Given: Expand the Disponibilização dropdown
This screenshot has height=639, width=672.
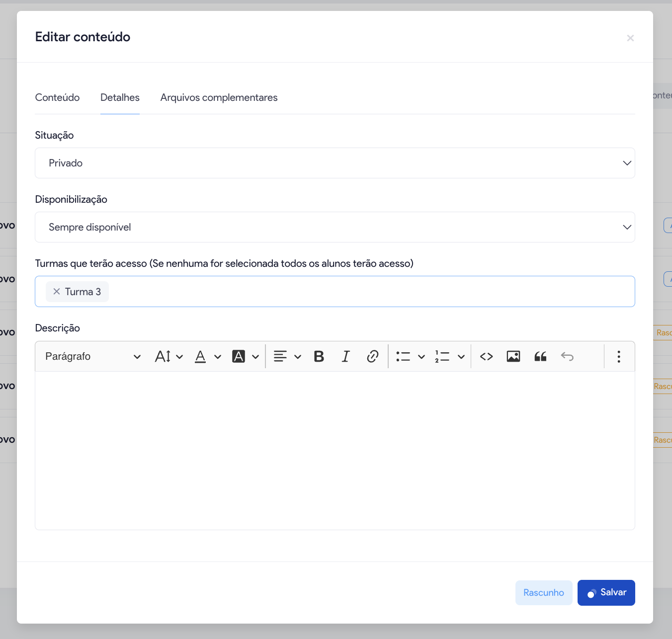Looking at the screenshot, I should (335, 227).
